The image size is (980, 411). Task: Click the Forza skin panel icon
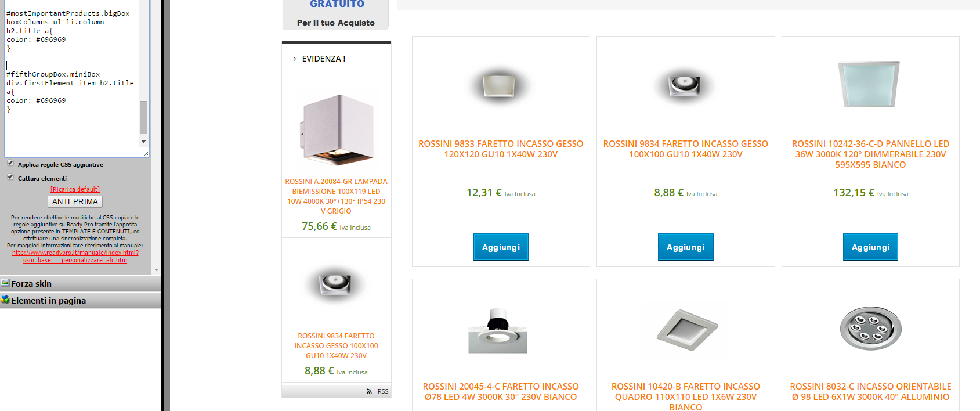tap(5, 283)
